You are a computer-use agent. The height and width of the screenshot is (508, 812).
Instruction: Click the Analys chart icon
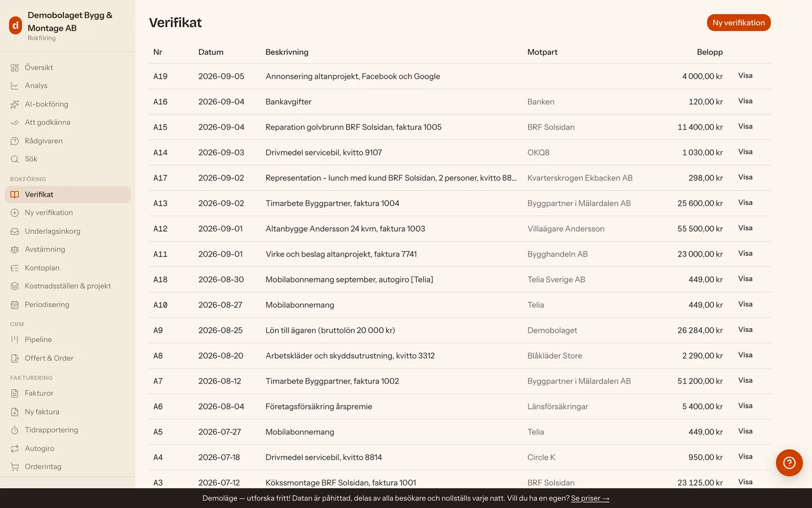pos(15,86)
